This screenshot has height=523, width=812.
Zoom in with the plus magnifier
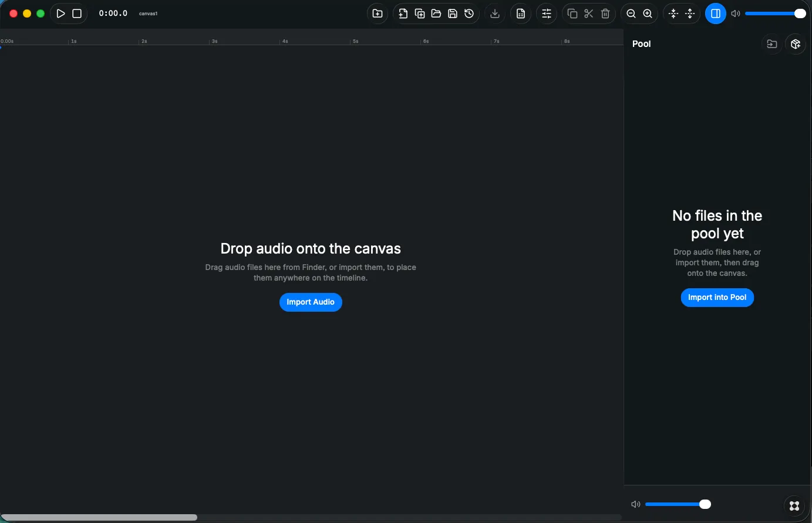click(x=648, y=14)
